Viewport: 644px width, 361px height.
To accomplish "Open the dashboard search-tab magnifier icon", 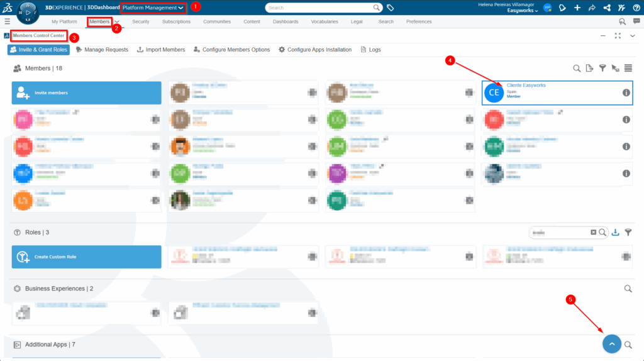I will [x=622, y=21].
